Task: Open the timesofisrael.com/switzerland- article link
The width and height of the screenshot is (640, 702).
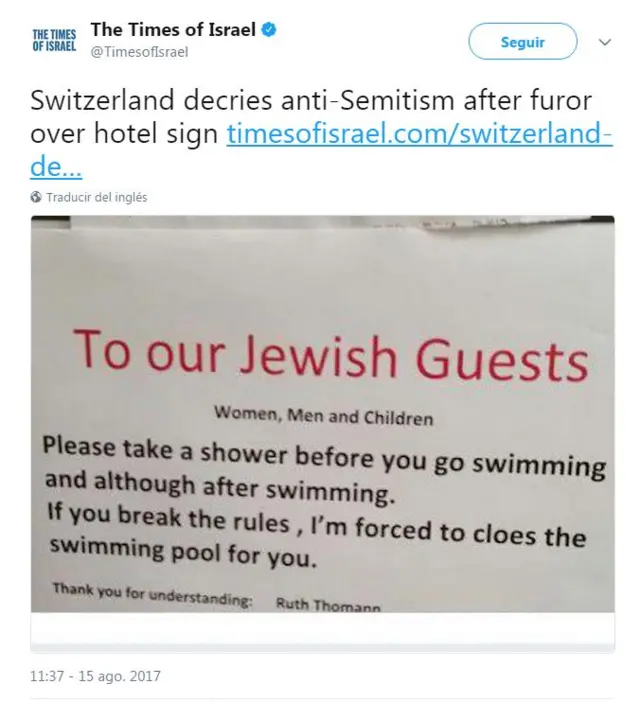Action: click(419, 133)
